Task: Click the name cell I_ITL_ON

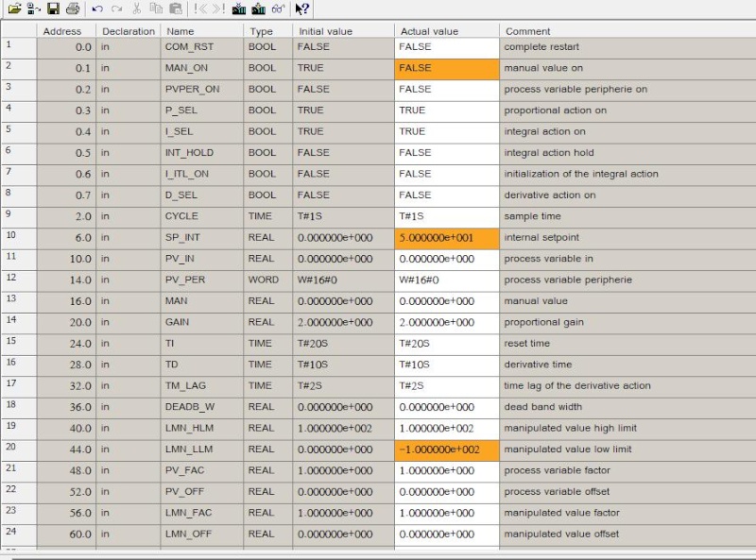Action: [x=202, y=176]
